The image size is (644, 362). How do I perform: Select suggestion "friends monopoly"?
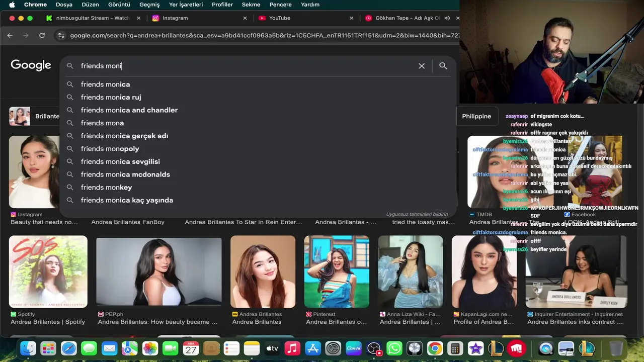[258, 149]
